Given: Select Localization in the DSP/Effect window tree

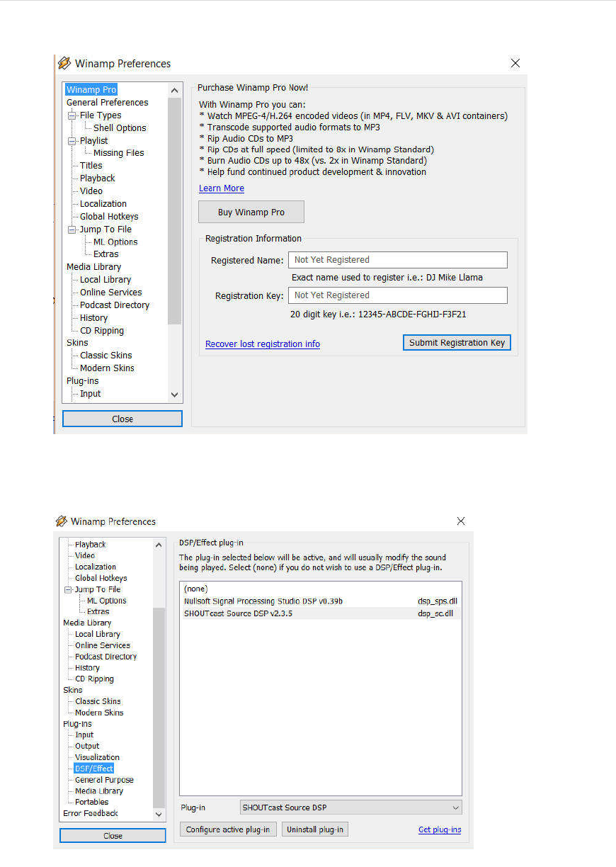Looking at the screenshot, I should [96, 567].
